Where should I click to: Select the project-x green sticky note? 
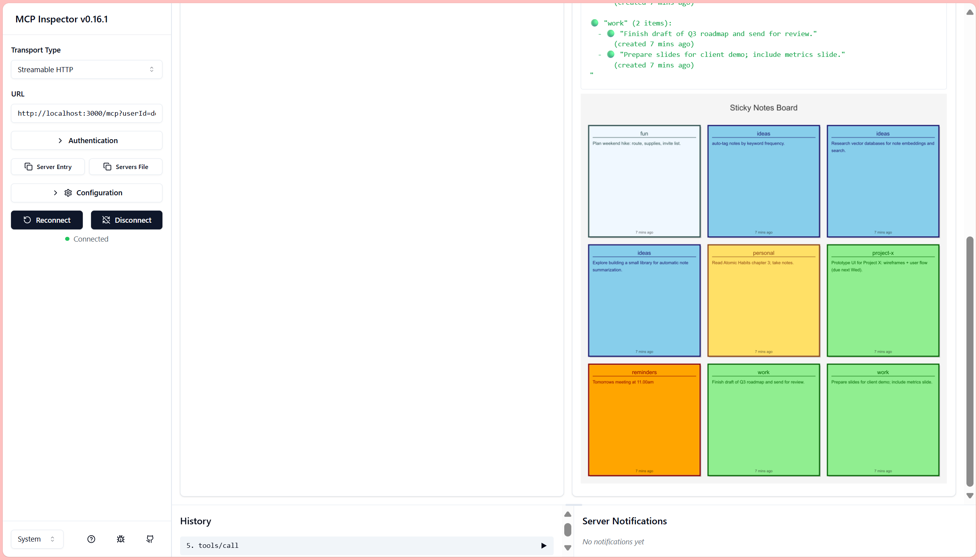tap(882, 300)
